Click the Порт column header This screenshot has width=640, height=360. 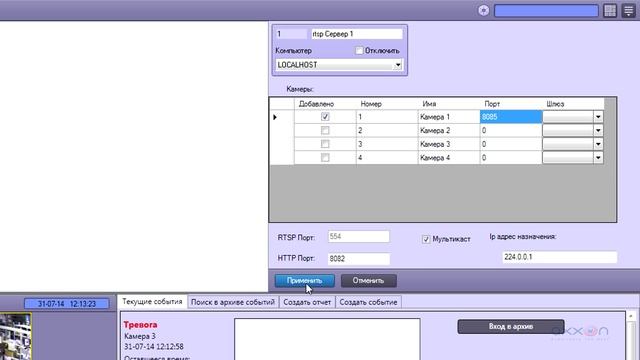(x=511, y=104)
